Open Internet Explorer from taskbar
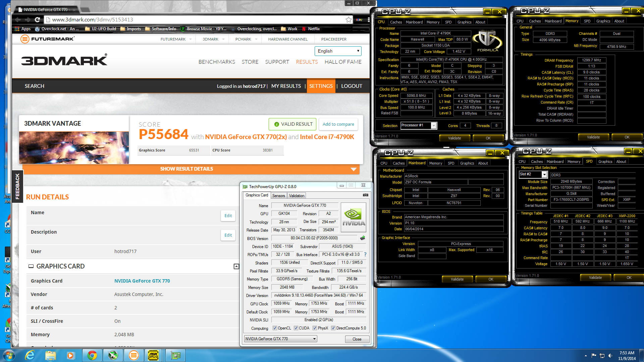 [30, 355]
